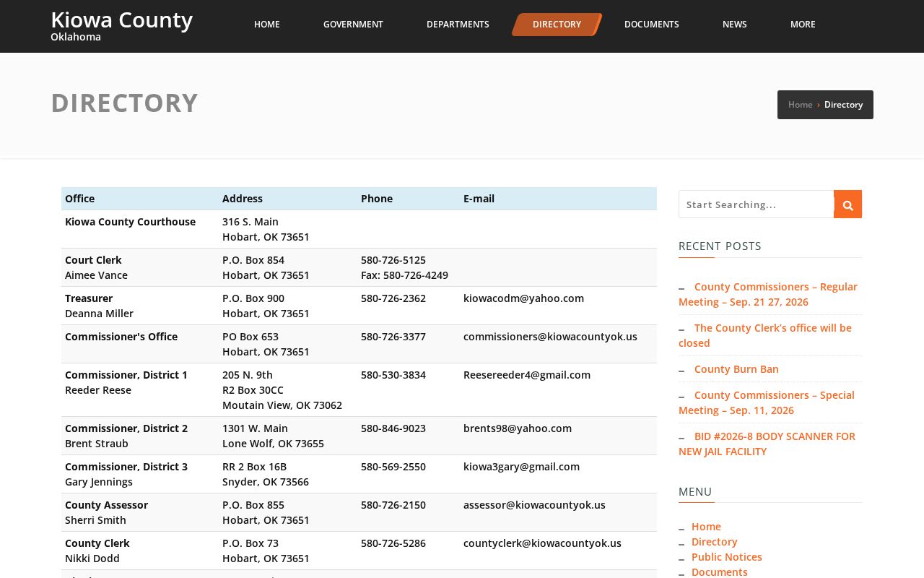
Task: Click the Treasurer email kiowacodm@yahoo.com
Action: click(x=523, y=298)
